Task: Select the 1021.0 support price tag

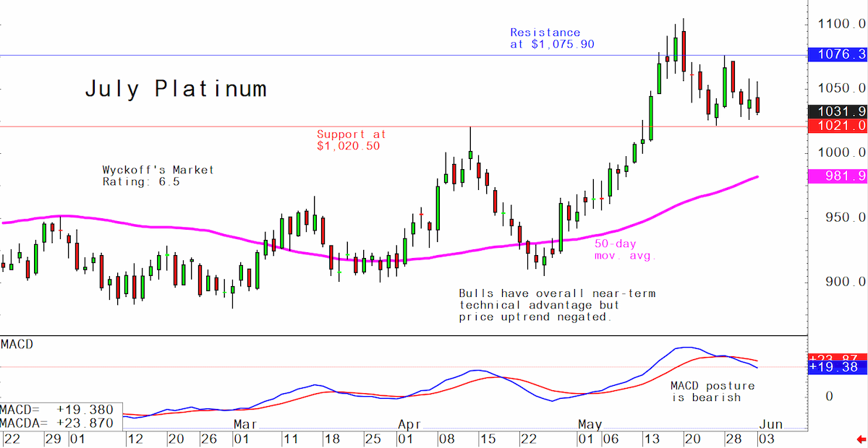Action: pos(838,126)
